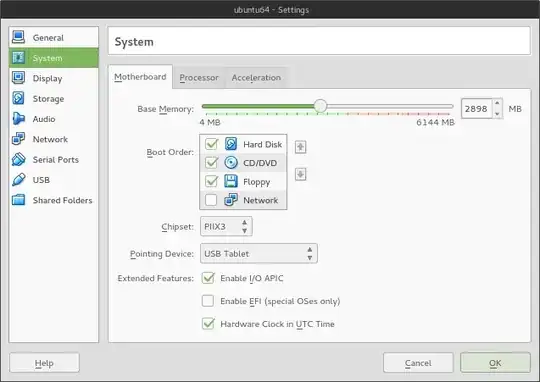
Task: Open Audio settings label in sidebar
Action: pyautogui.click(x=44, y=119)
